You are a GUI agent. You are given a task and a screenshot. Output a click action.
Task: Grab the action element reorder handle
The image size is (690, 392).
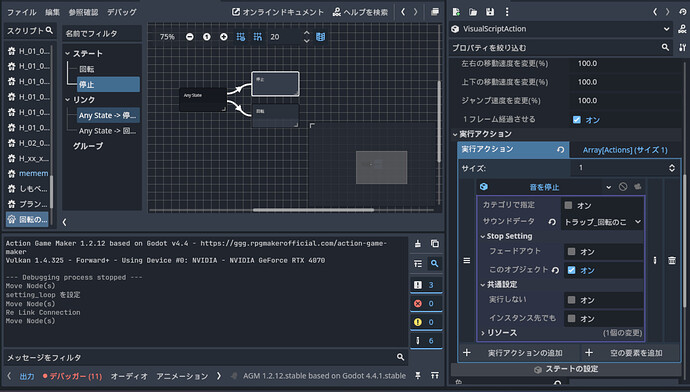click(467, 260)
